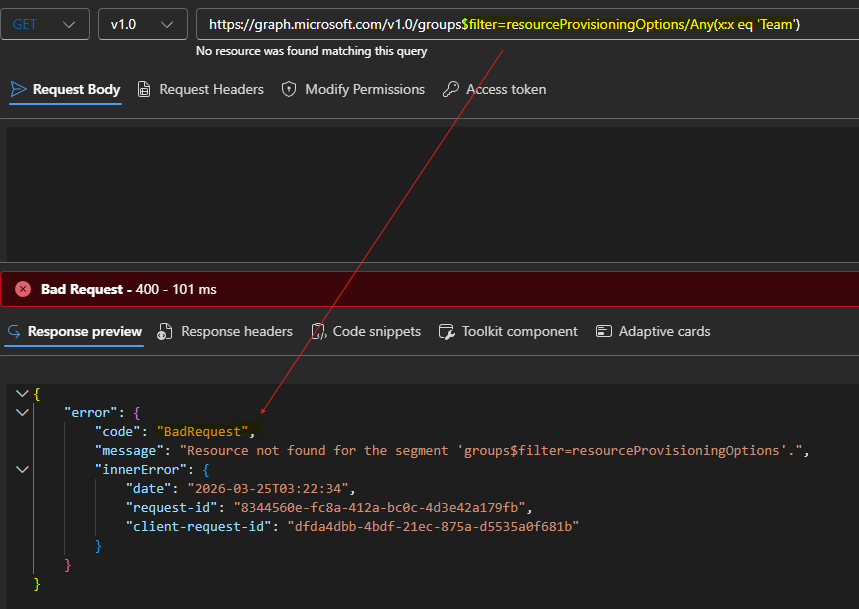Open the Code snippets tab
This screenshot has width=859, height=609.
pyautogui.click(x=366, y=331)
